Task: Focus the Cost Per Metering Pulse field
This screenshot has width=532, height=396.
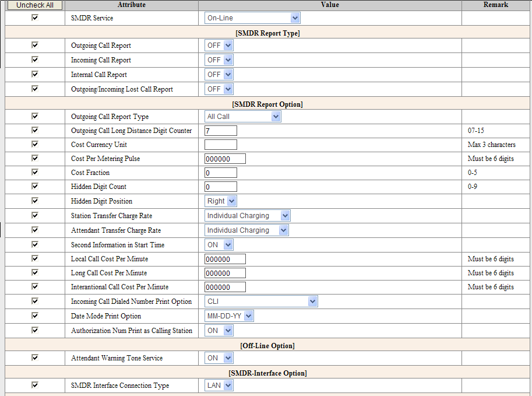Action: [225, 159]
